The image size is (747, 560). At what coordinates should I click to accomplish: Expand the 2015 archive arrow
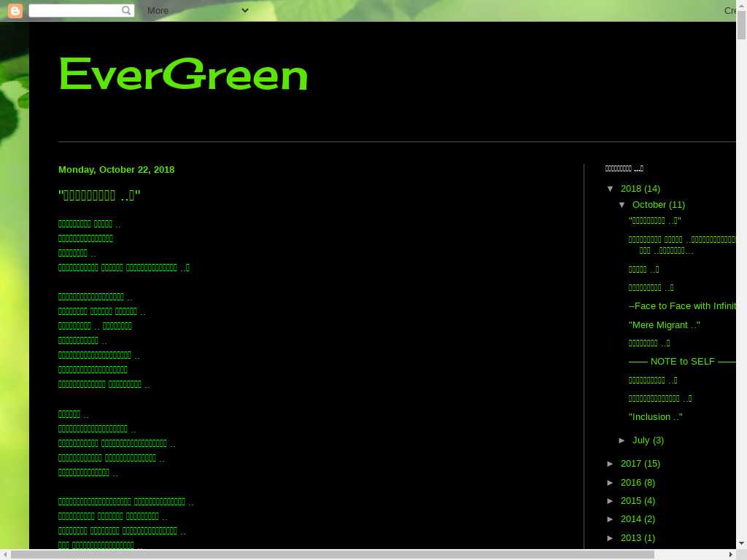click(611, 501)
